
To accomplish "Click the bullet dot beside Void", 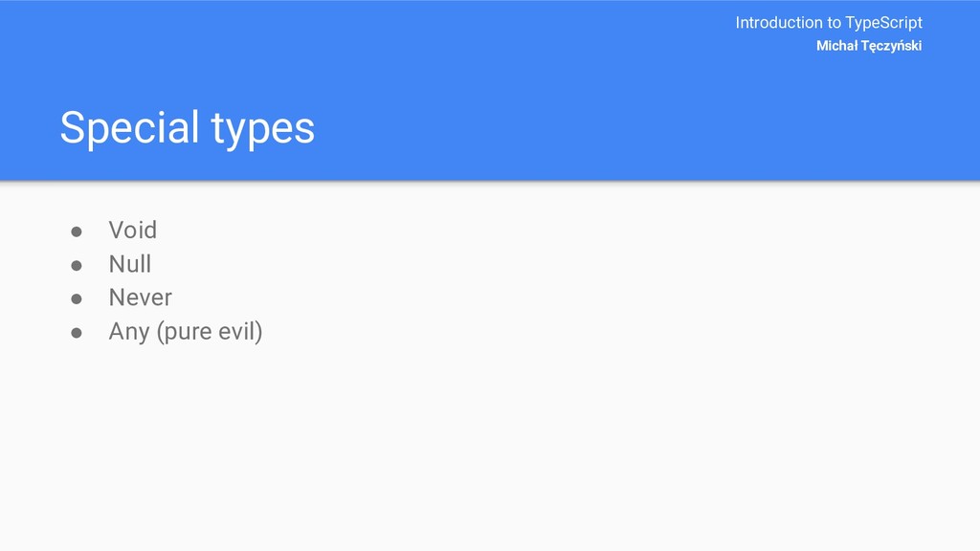I will [77, 231].
